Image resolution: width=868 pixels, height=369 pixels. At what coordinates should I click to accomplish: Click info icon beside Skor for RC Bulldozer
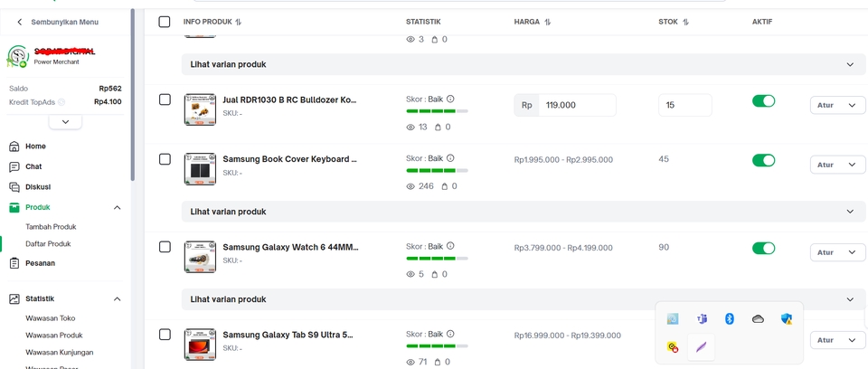coord(450,99)
